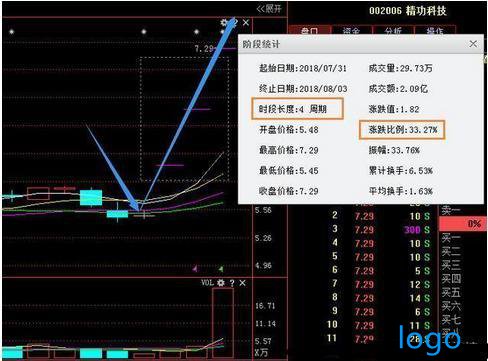Click 开盘价格:5.48 entry
The height and width of the screenshot is (361, 488).
point(289,130)
